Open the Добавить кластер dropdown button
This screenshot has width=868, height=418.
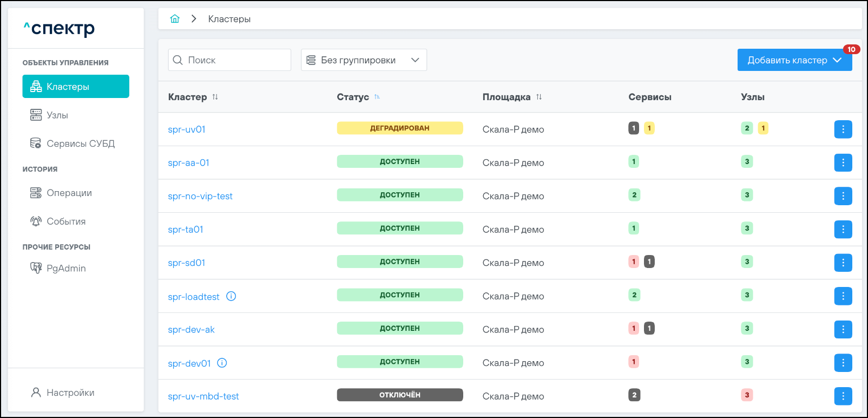point(794,60)
